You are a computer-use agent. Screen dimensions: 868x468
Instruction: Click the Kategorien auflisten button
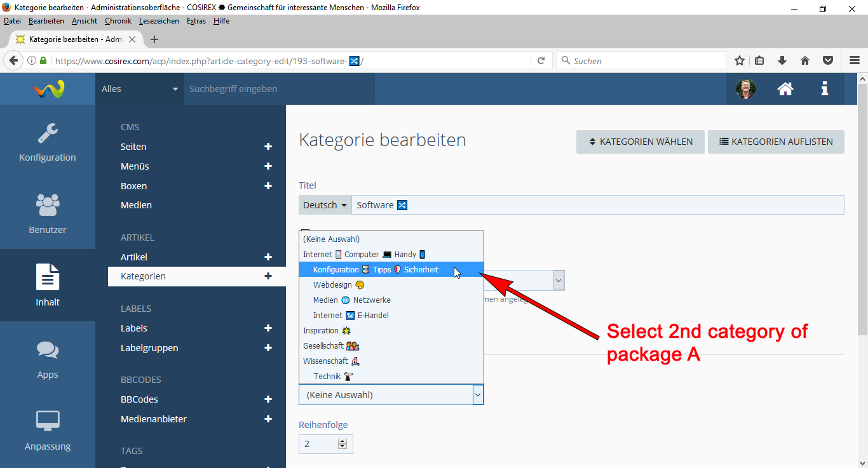[776, 142]
